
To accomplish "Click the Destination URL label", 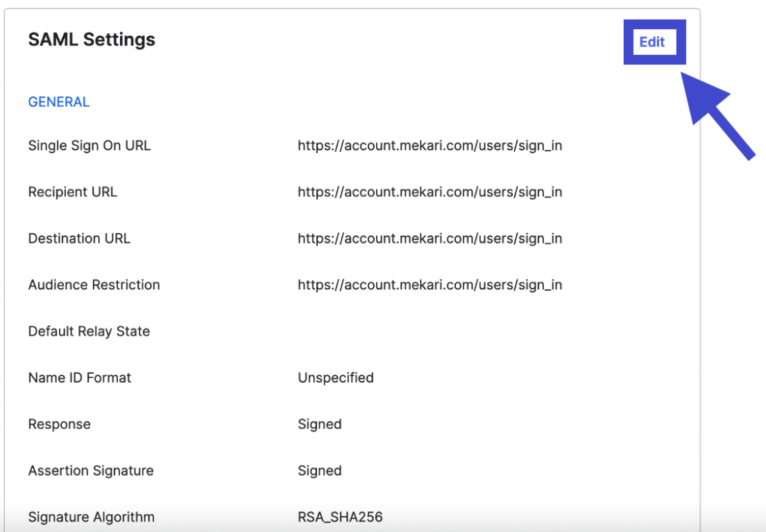I will pyautogui.click(x=79, y=239).
